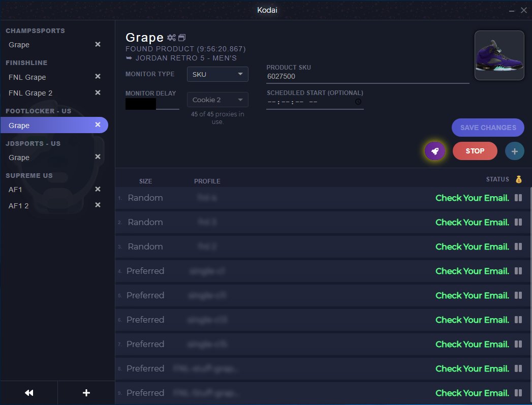Select Grape under Footlocker - US
Image resolution: width=532 pixels, height=405 pixels.
tap(54, 125)
